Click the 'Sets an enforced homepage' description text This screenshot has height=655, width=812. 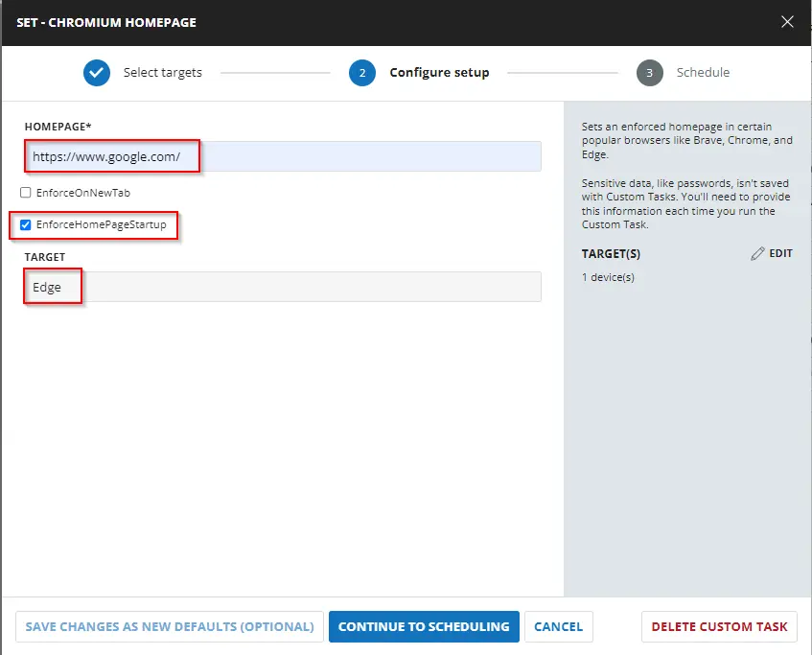[686, 140]
